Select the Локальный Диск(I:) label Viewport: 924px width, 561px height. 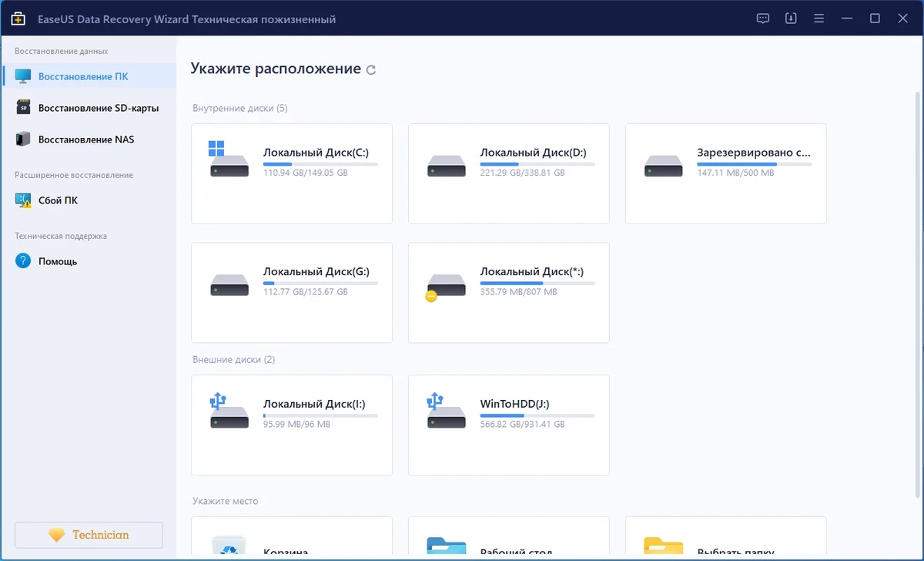tap(314, 404)
